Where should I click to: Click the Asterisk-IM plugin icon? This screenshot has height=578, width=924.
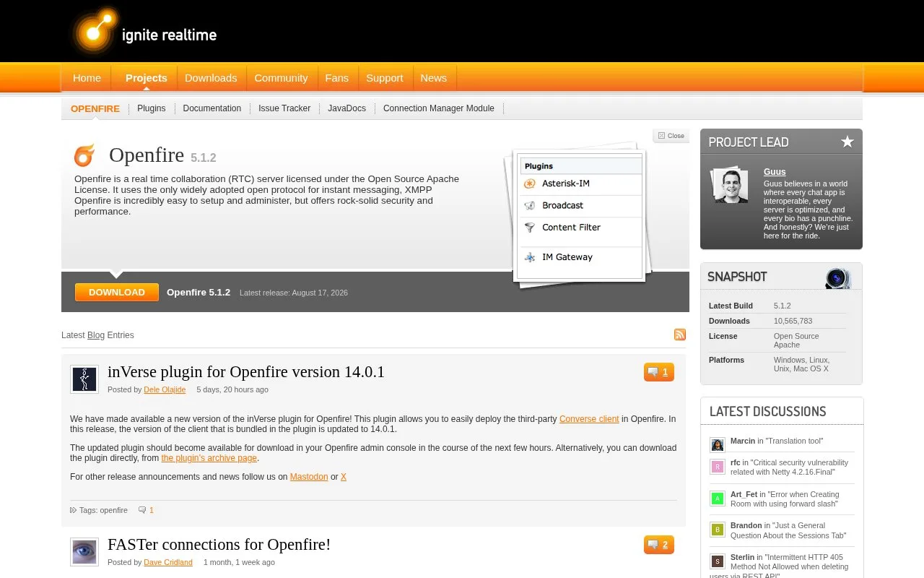(x=530, y=184)
